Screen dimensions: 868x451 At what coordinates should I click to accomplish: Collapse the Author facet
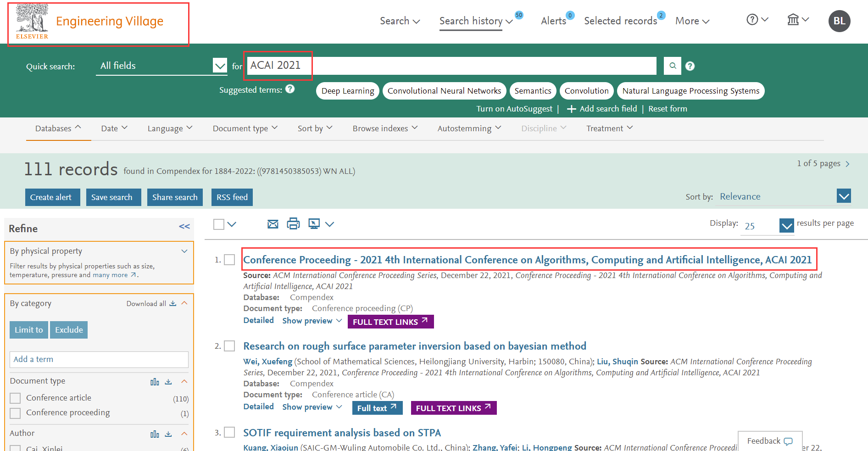(x=184, y=434)
